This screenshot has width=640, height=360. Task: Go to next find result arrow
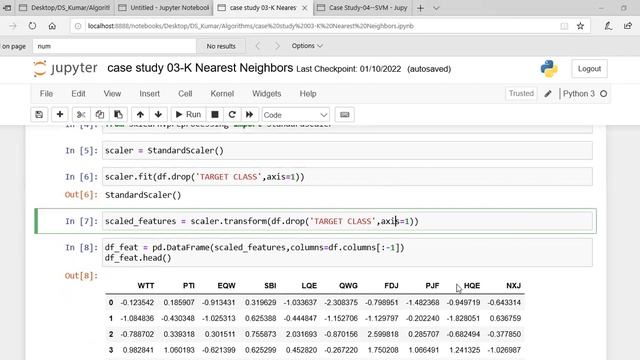click(x=278, y=46)
